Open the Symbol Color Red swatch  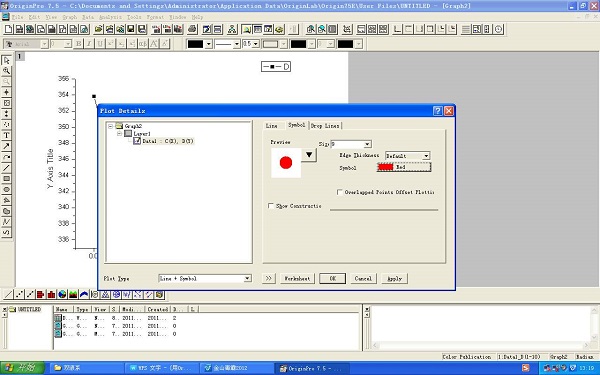tap(404, 167)
